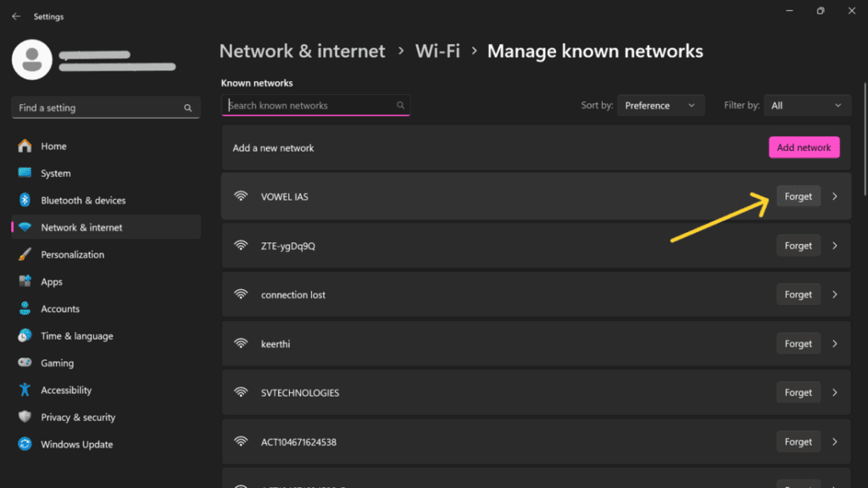
Task: Open the Filter by All dropdown
Action: [x=807, y=106]
